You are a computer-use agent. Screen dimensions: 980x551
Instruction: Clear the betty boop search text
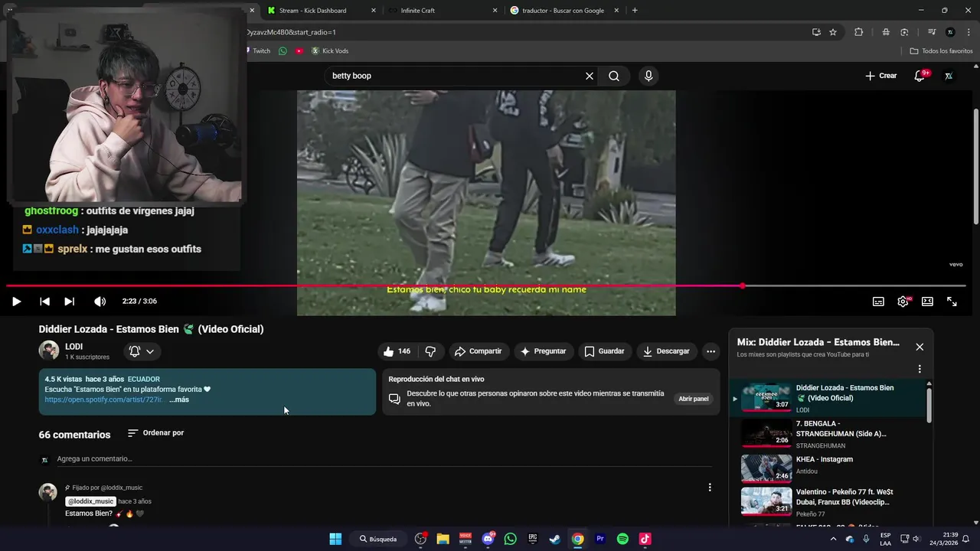click(x=590, y=76)
